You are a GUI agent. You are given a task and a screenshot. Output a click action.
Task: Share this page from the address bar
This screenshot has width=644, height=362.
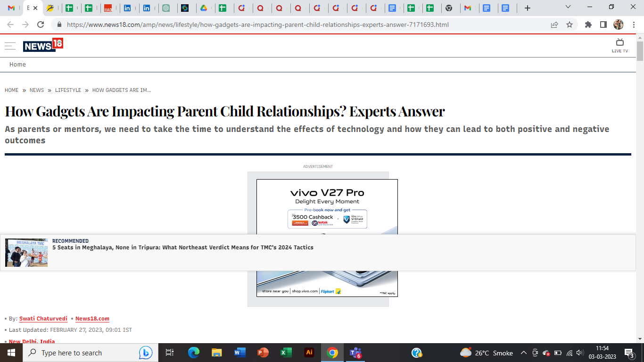coord(554,25)
